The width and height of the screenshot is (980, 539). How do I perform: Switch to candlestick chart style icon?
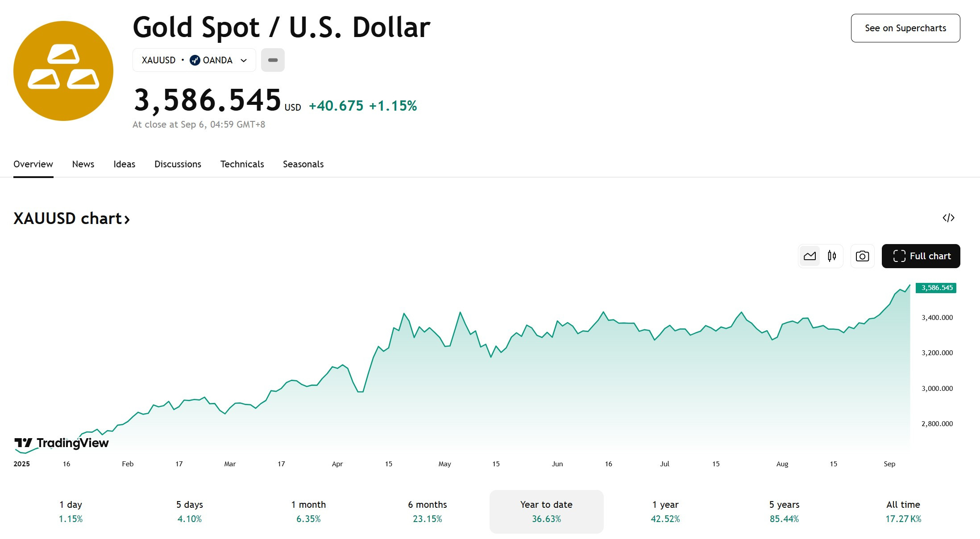tap(832, 256)
